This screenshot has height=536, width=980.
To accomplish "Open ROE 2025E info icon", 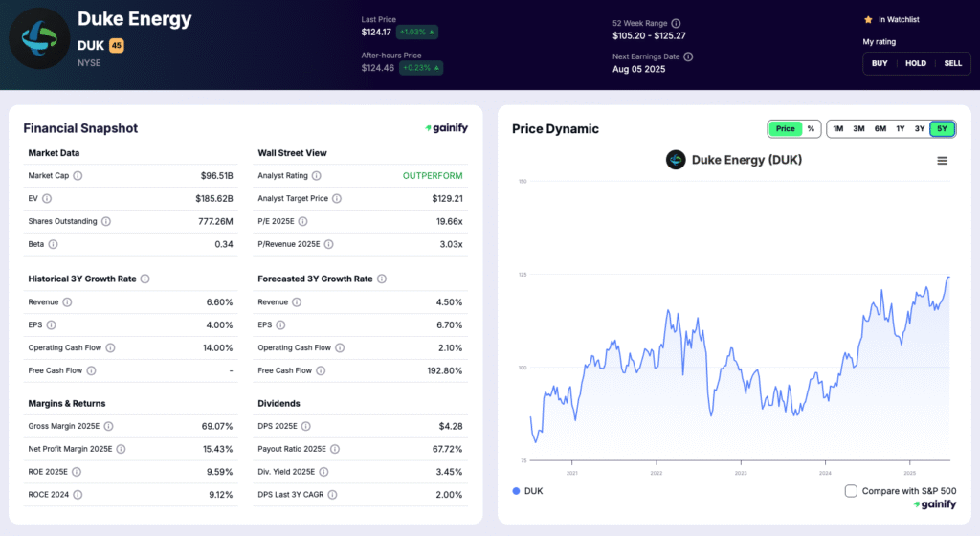I will (77, 472).
